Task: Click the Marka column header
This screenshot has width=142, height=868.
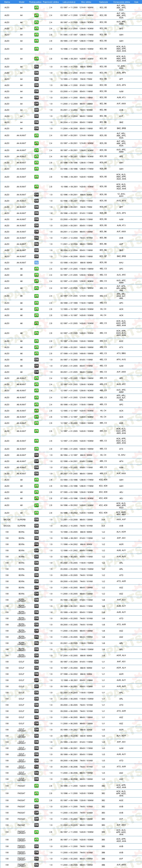Action: point(7,2)
